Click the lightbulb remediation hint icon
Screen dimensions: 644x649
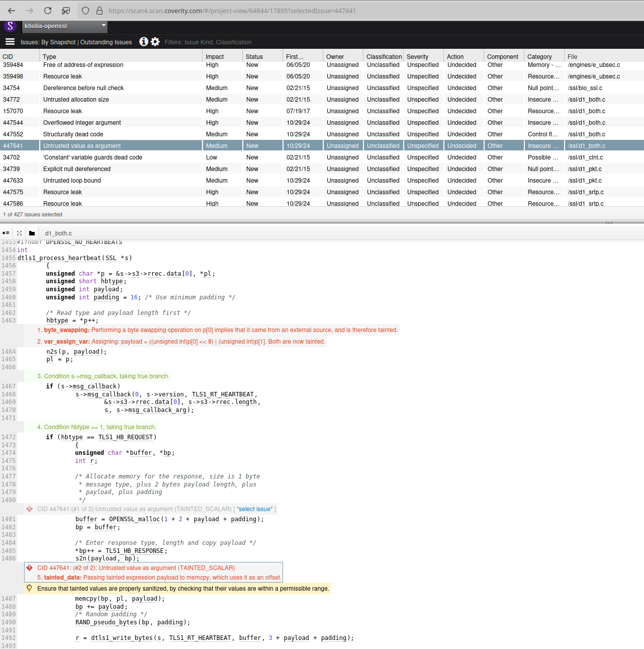pyautogui.click(x=29, y=588)
